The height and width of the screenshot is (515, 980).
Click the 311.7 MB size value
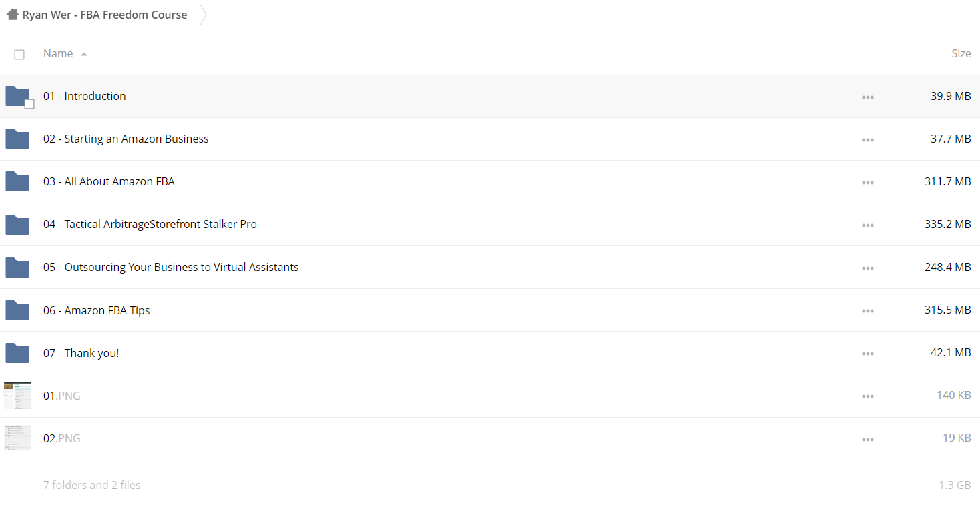click(x=948, y=181)
